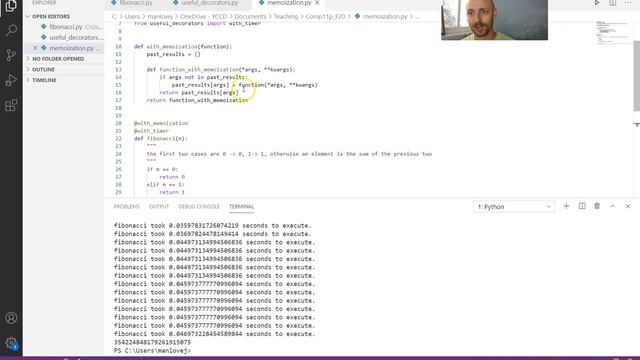Select the memoization.py tab
Image resolution: width=640 pixels, height=360 pixels.
(289, 3)
